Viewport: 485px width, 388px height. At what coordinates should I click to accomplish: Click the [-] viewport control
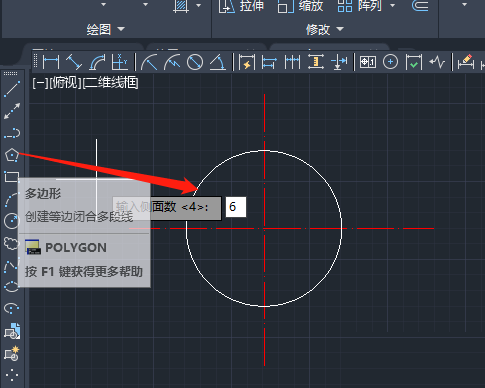(x=40, y=83)
